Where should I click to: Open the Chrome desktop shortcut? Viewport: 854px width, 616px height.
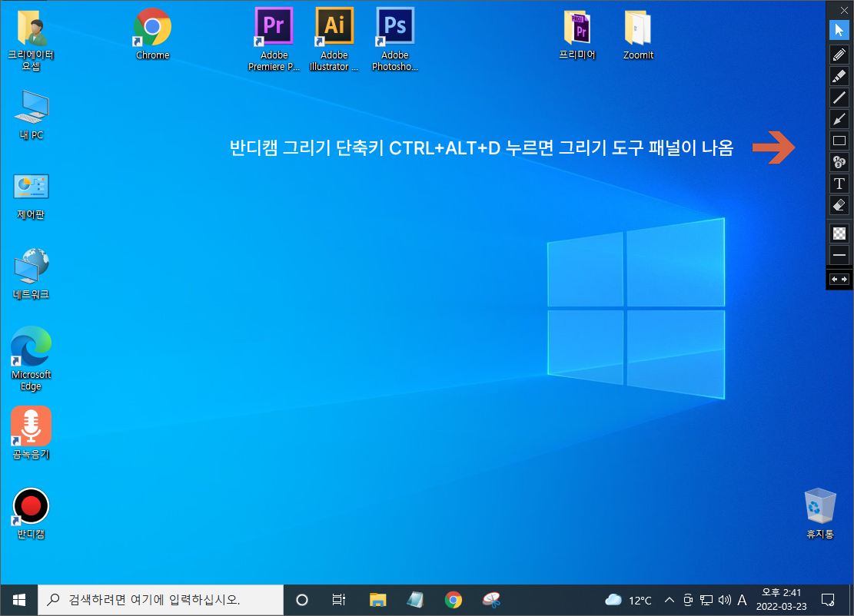tap(152, 34)
